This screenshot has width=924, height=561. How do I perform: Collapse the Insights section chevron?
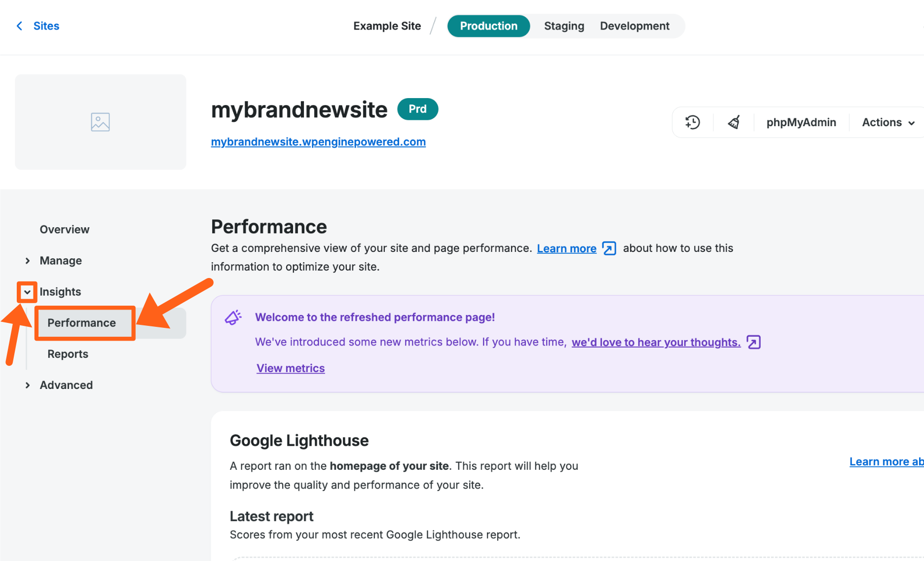pos(28,292)
